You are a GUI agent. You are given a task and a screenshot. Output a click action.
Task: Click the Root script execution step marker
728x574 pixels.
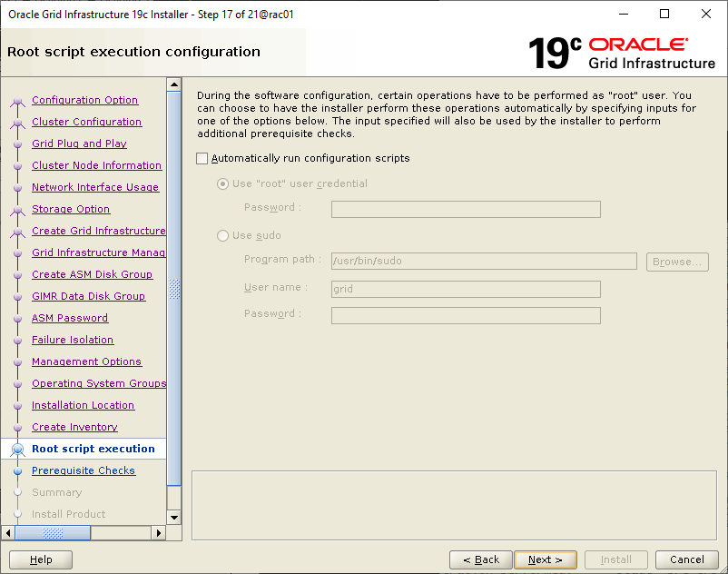click(17, 449)
